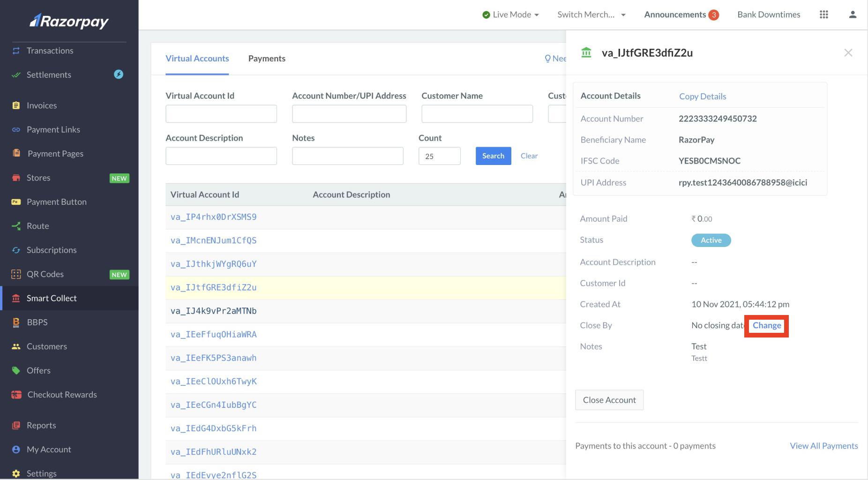Focus the Account Description input field

point(221,156)
